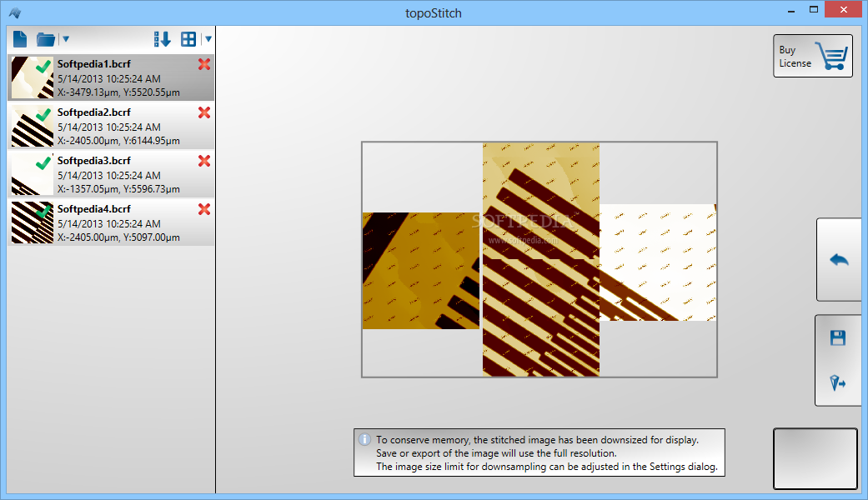This screenshot has height=500, width=868.
Task: Click coordinates X:-1357.05µm, Y:5596.73µm
Action: click(118, 189)
